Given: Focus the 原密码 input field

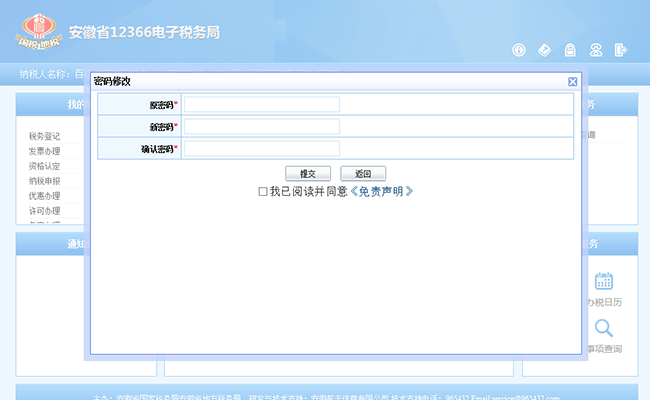Looking at the screenshot, I should (x=262, y=104).
